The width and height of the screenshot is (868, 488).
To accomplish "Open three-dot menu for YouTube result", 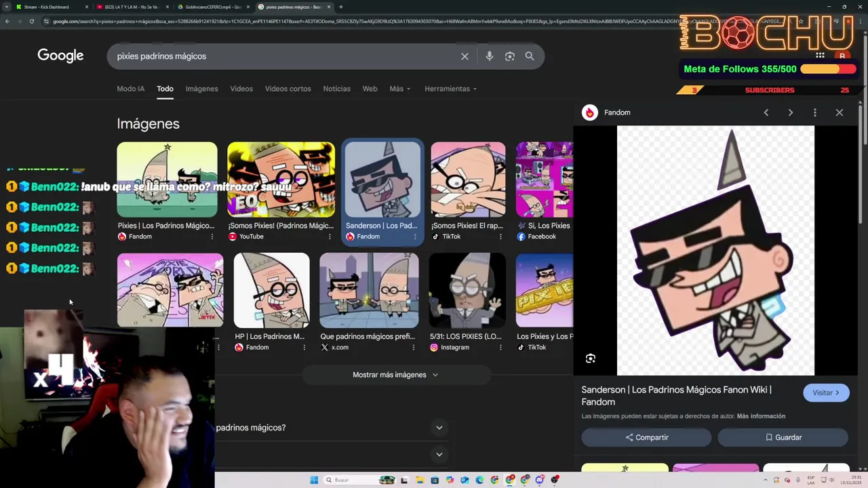I will click(330, 237).
